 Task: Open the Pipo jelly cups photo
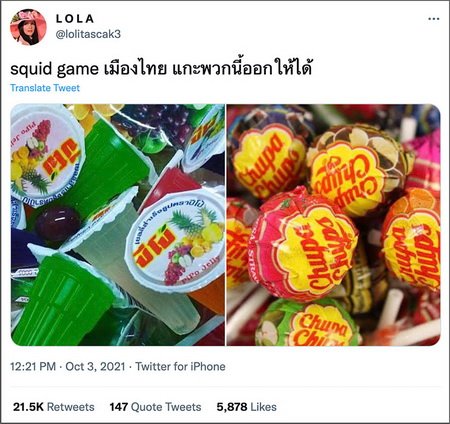click(118, 225)
